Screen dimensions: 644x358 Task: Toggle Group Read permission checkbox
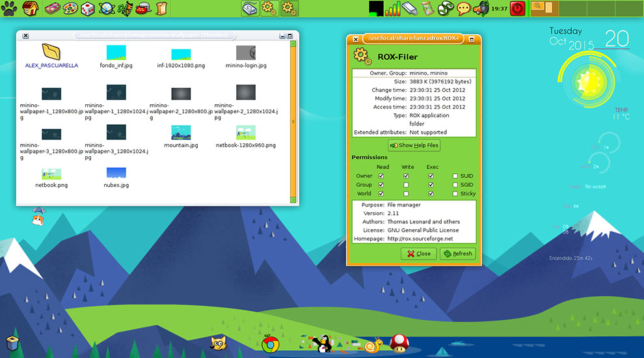pyautogui.click(x=381, y=185)
